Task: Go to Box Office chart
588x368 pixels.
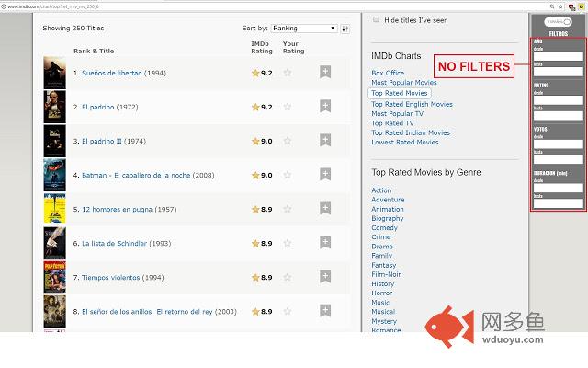Action: pyautogui.click(x=388, y=73)
